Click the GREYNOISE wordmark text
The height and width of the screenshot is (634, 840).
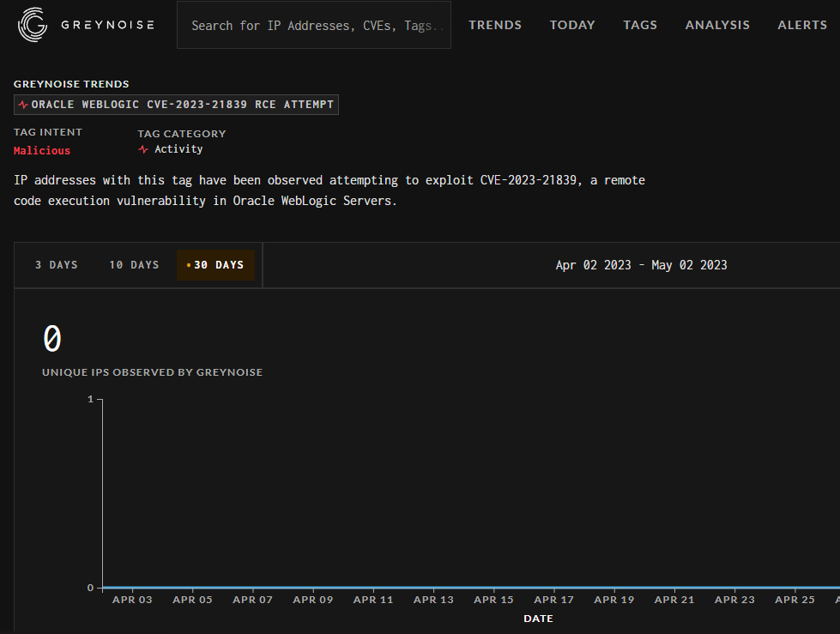pyautogui.click(x=107, y=25)
